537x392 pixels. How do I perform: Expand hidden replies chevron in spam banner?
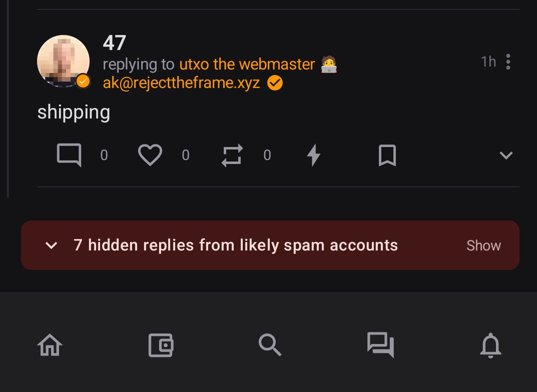pos(51,245)
